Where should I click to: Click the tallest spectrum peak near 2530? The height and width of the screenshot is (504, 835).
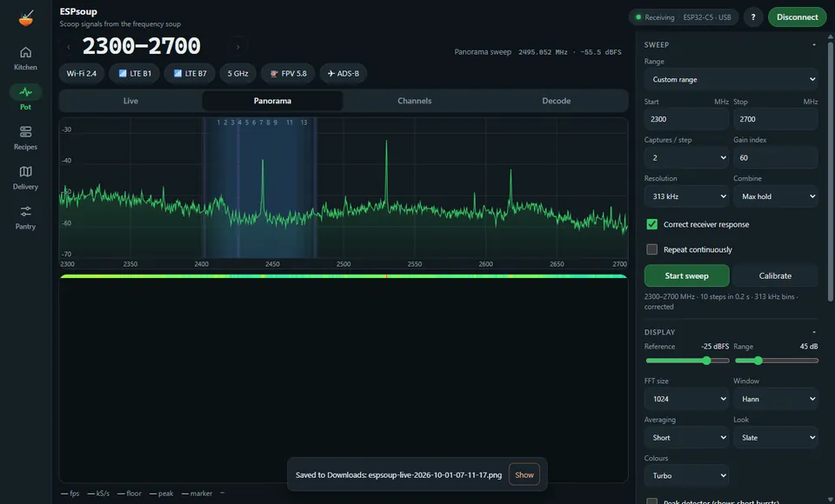386,142
